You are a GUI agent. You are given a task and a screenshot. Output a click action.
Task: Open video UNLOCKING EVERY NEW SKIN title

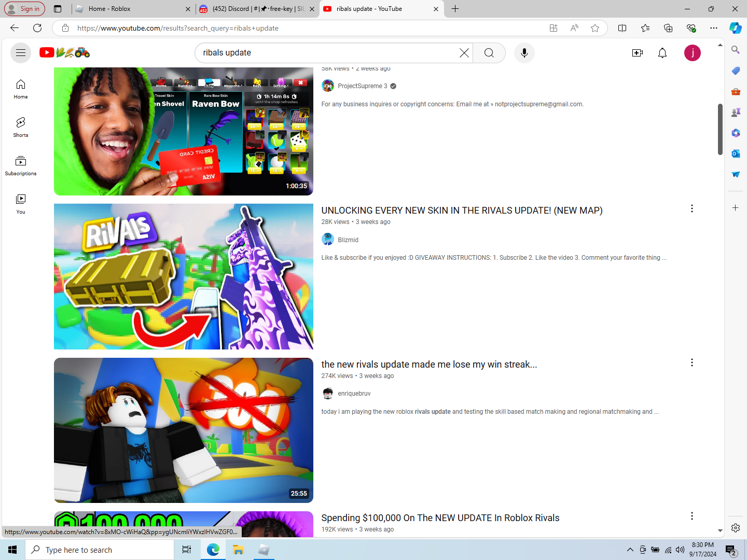(x=462, y=211)
